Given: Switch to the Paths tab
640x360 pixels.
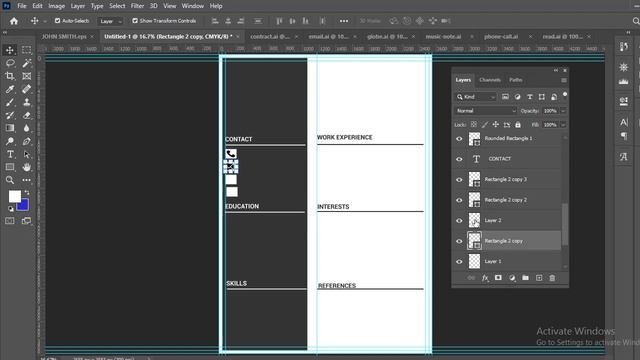Looking at the screenshot, I should tap(516, 80).
